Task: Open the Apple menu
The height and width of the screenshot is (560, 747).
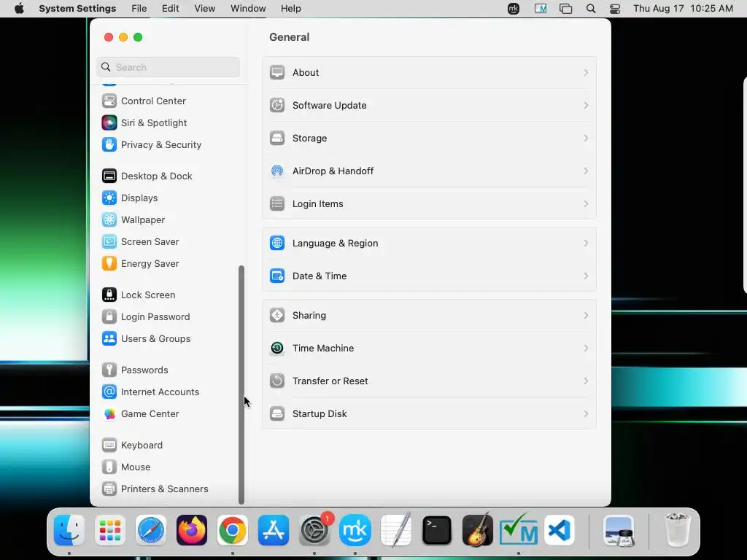Action: click(19, 9)
